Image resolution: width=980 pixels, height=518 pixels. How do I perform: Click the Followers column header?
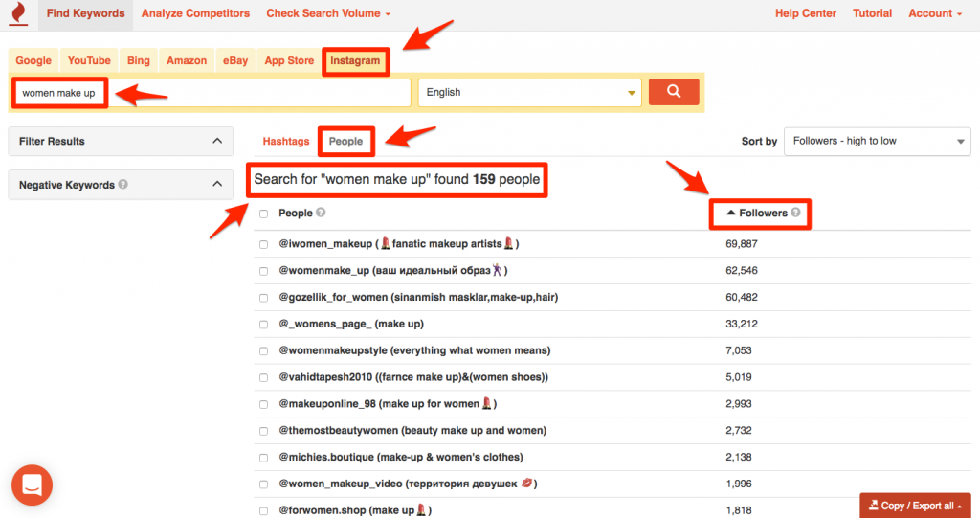pyautogui.click(x=763, y=213)
